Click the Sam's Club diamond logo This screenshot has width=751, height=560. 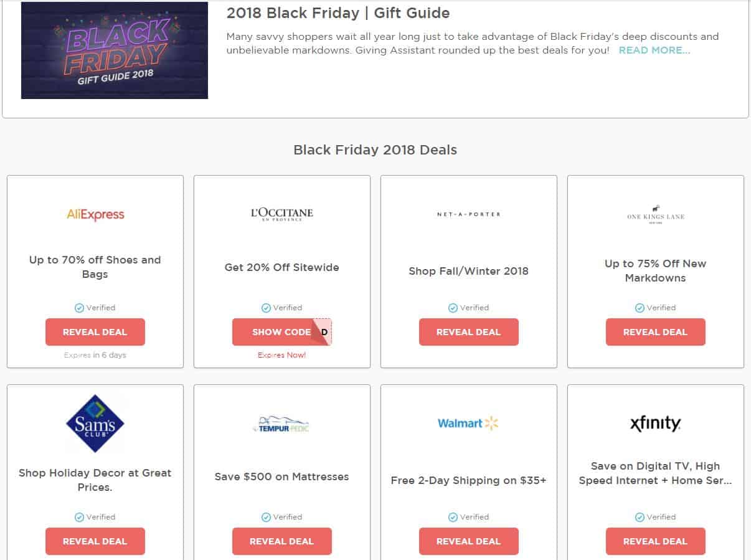[95, 423]
